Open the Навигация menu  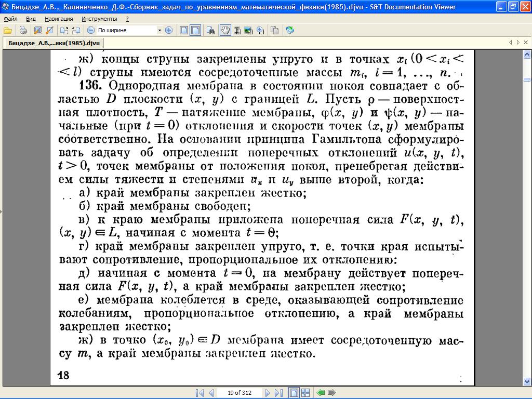click(59, 19)
